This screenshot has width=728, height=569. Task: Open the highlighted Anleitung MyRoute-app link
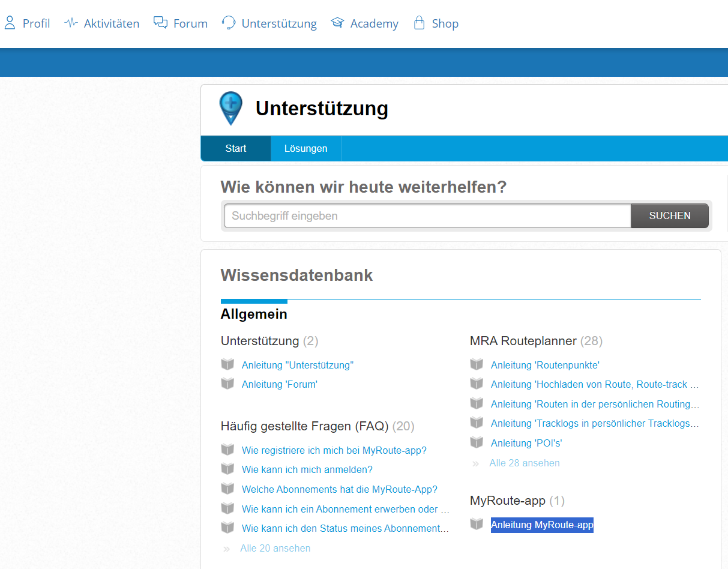pyautogui.click(x=542, y=525)
